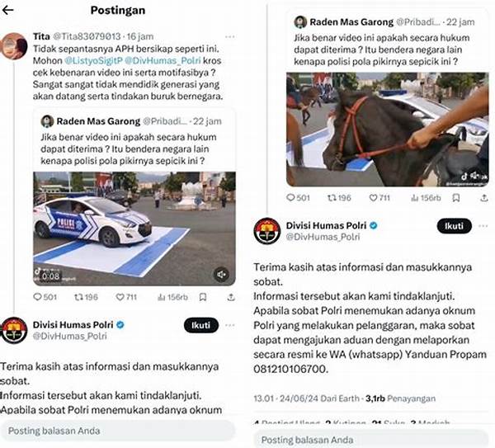Open the reply icon showing 501 under left video
Image resolution: width=495 pixels, height=448 pixels.
tap(38, 297)
